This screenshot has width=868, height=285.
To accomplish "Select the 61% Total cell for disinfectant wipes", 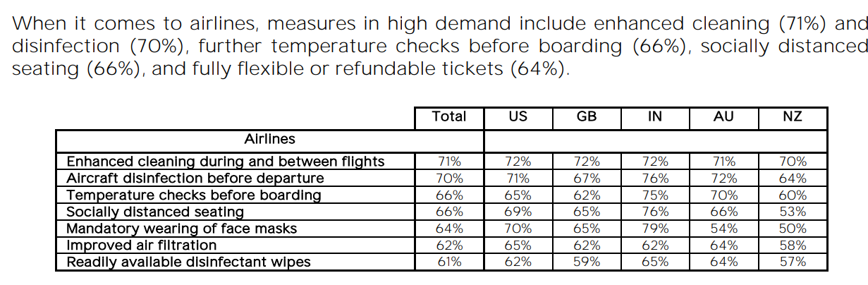I will point(449,262).
